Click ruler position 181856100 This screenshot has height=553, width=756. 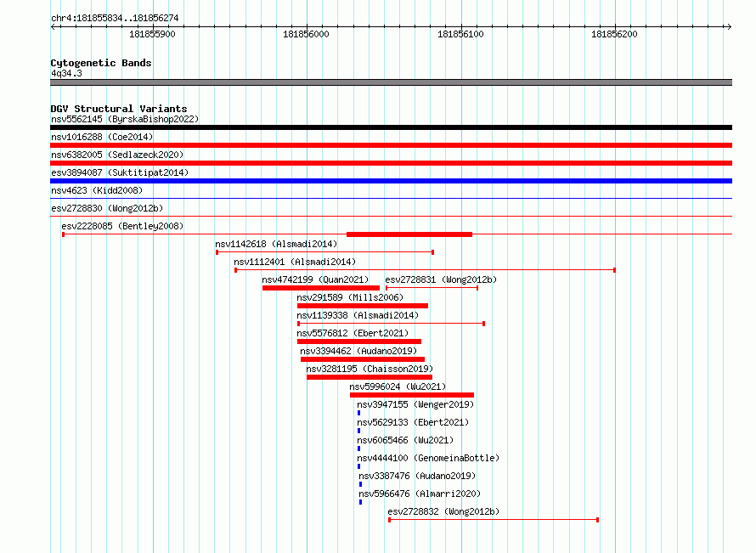point(460,34)
